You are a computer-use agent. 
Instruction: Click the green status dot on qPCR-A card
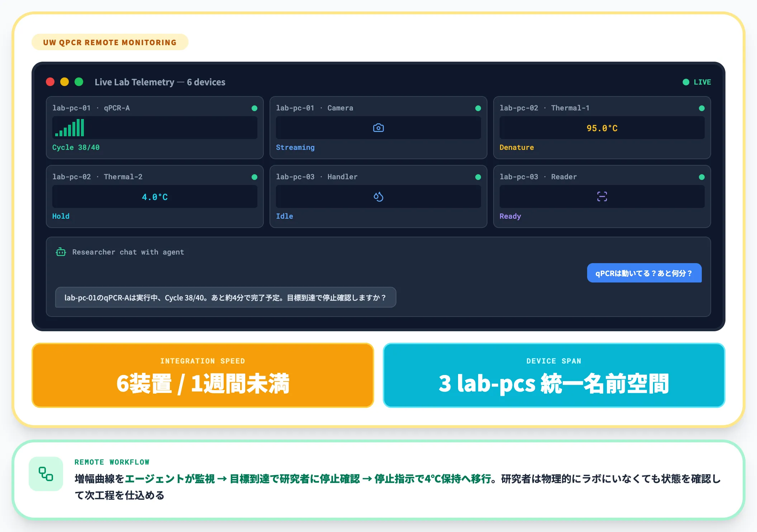(x=254, y=108)
